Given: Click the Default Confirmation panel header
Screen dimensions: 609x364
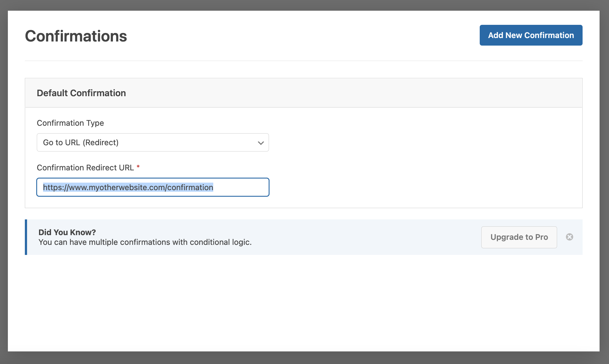Looking at the screenshot, I should pos(304,93).
